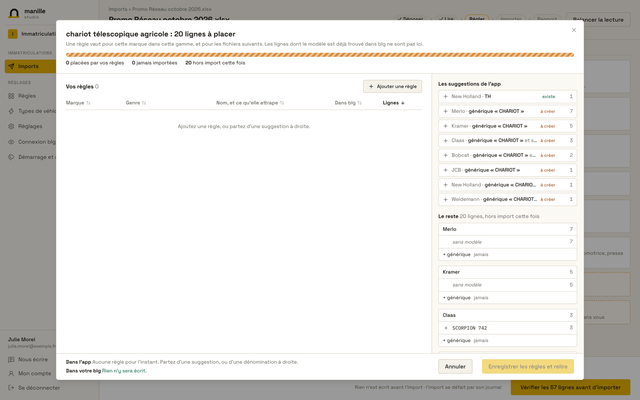Select the Kramer sans modèle row

click(x=507, y=285)
